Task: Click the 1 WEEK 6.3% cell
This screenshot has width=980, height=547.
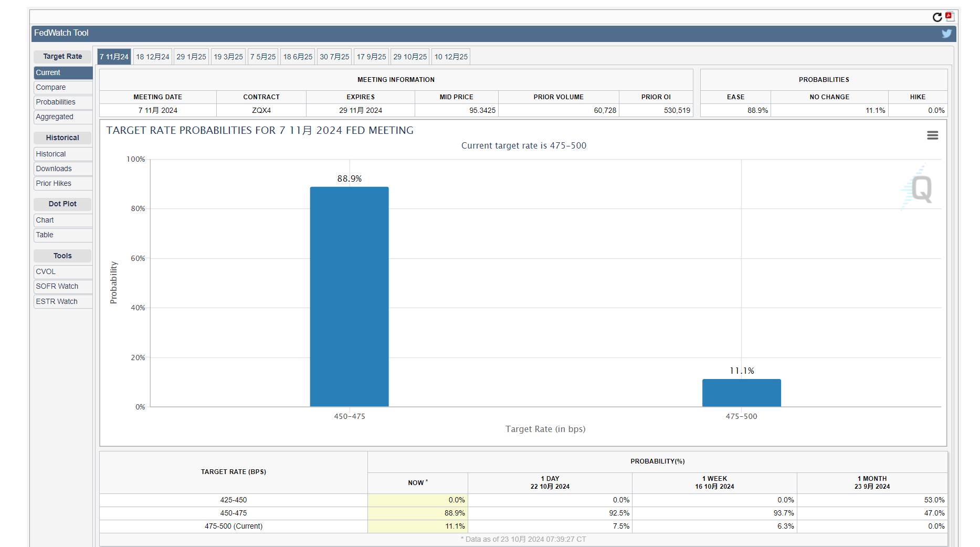Action: pyautogui.click(x=714, y=527)
